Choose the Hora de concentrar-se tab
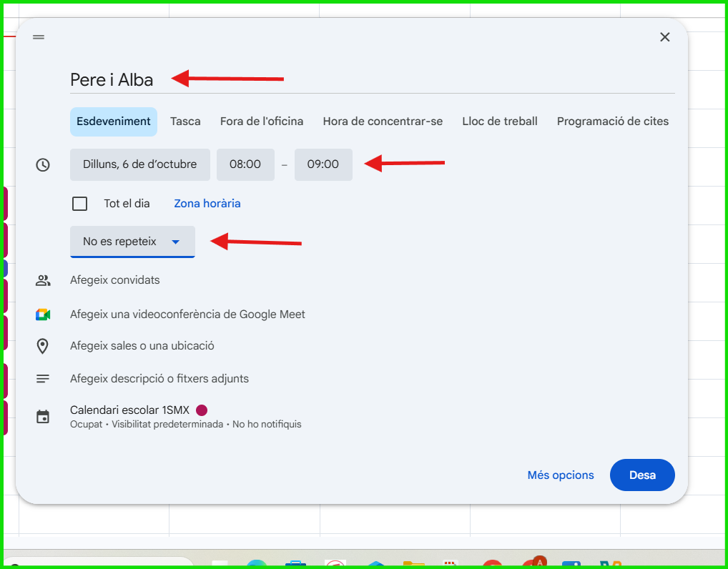Screen dimensions: 728x569 coord(383,122)
